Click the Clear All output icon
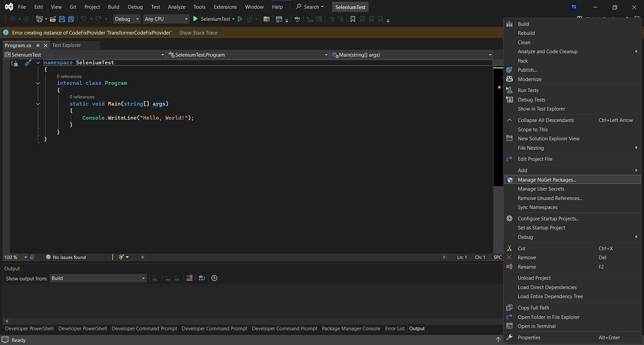The width and height of the screenshot is (644, 345). [190, 278]
